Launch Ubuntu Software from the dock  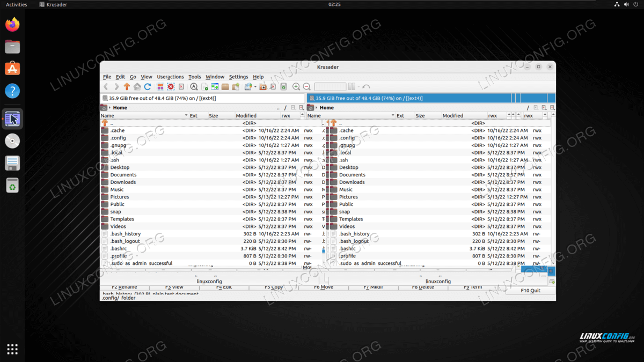(x=12, y=69)
